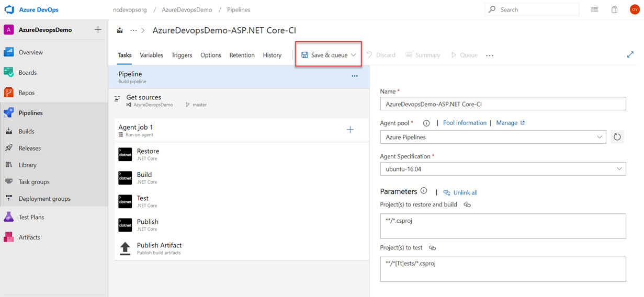Open the work items list icon in header

[x=594, y=9]
